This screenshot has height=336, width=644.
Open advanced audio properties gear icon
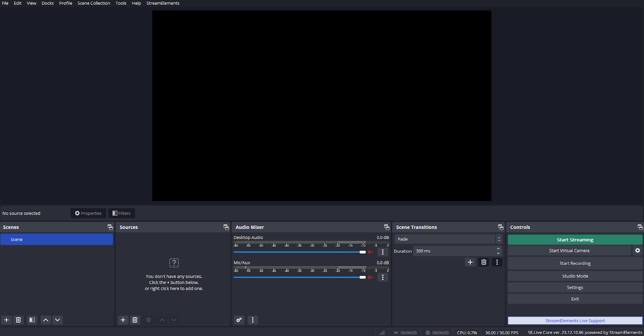click(x=239, y=320)
